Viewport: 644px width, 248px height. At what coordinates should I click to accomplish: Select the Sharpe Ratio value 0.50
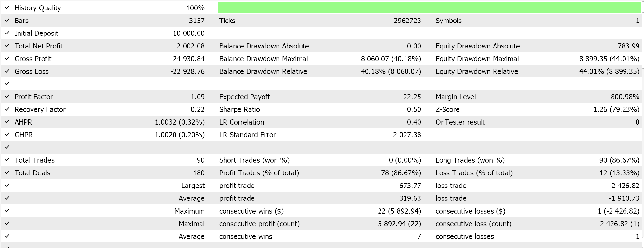(414, 109)
